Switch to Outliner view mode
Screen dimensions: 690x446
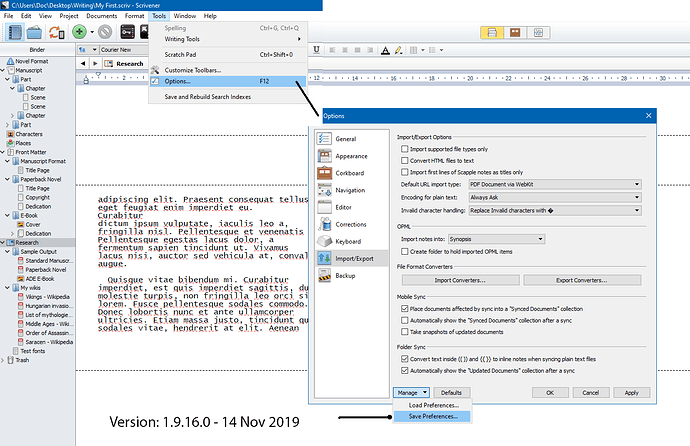pyautogui.click(x=538, y=33)
